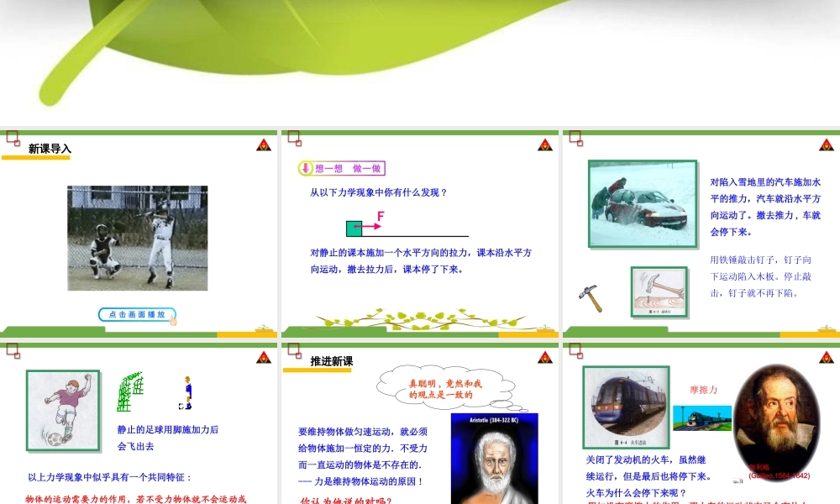Click the small steam locomotive clip-art
This screenshot has width=840, height=504.
pos(702,417)
